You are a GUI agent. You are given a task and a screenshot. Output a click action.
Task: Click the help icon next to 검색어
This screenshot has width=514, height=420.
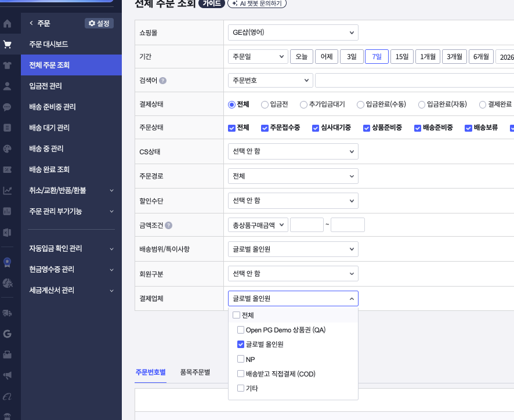[x=162, y=81]
